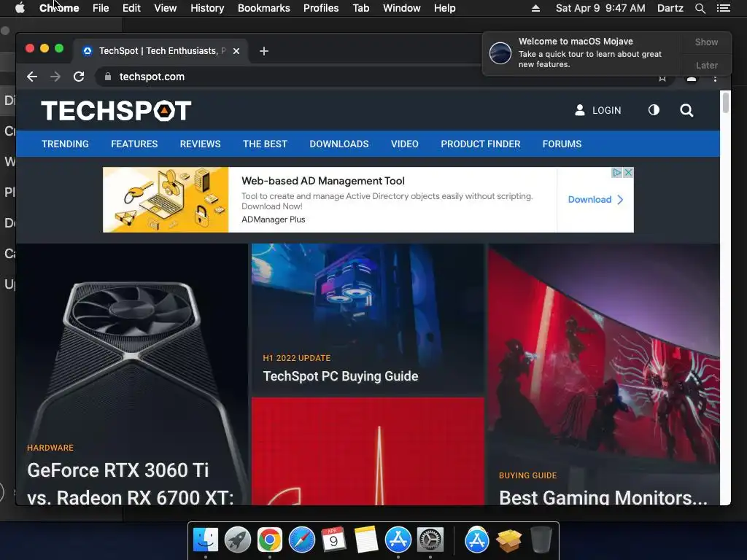Open the Bookmarks menu
This screenshot has width=747, height=560.
pos(264,8)
